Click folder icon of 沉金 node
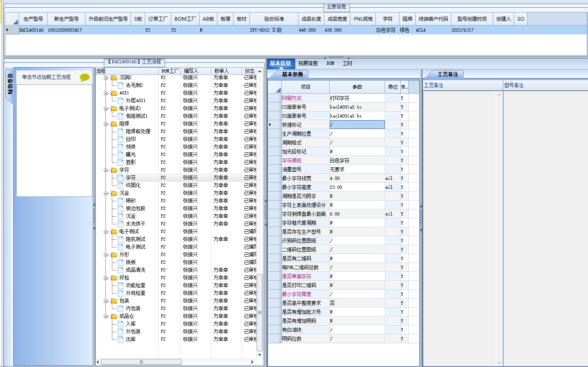Image resolution: width=588 pixels, height=367 pixels. point(114,193)
